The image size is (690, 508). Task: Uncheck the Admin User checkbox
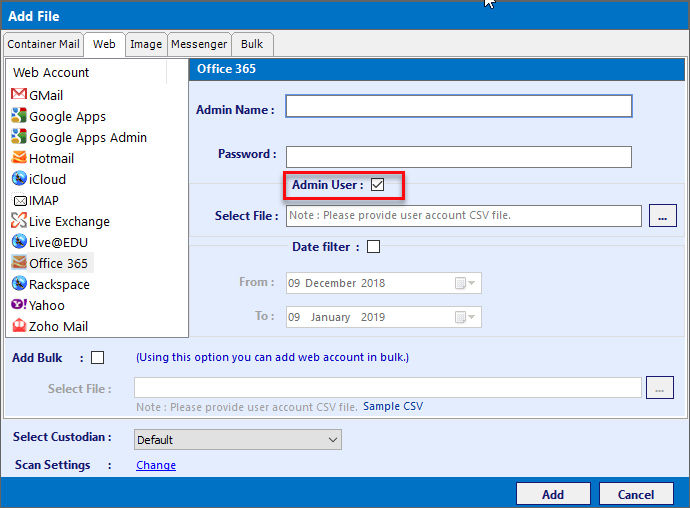tap(377, 185)
